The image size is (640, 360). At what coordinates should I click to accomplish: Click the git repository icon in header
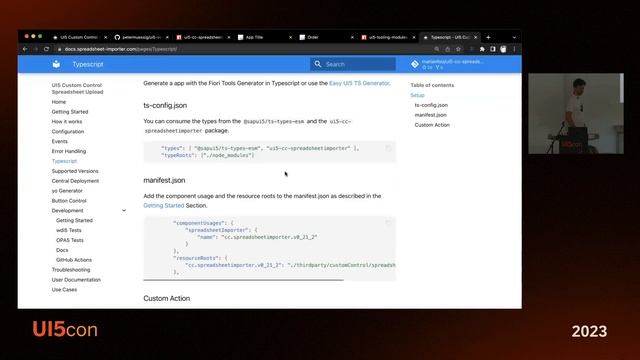click(x=415, y=64)
